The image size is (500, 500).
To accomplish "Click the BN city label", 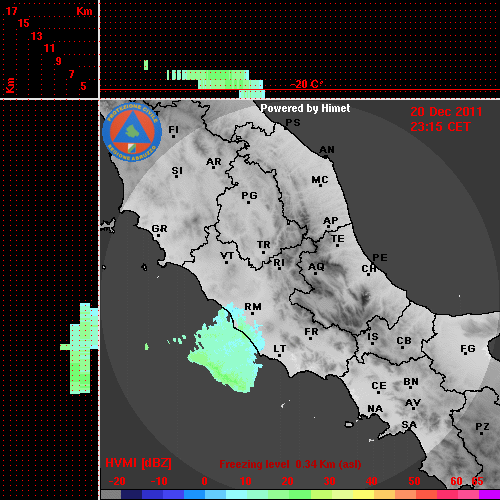I will click(411, 382).
